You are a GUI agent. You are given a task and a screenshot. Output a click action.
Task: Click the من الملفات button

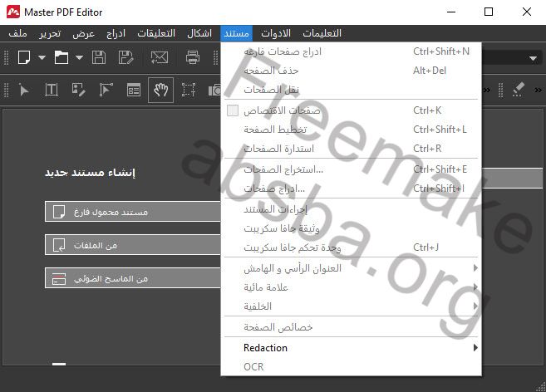click(x=133, y=245)
